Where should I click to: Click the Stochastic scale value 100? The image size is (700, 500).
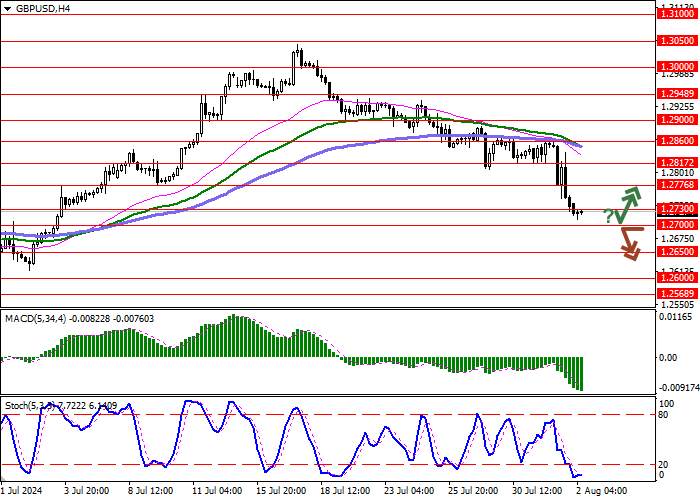(667, 404)
